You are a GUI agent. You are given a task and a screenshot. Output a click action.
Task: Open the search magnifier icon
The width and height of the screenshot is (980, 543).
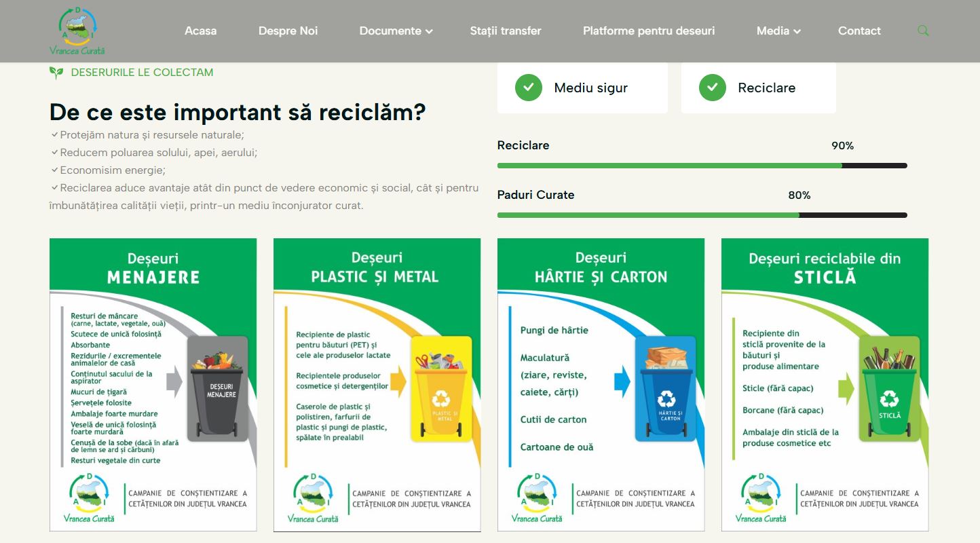923,31
